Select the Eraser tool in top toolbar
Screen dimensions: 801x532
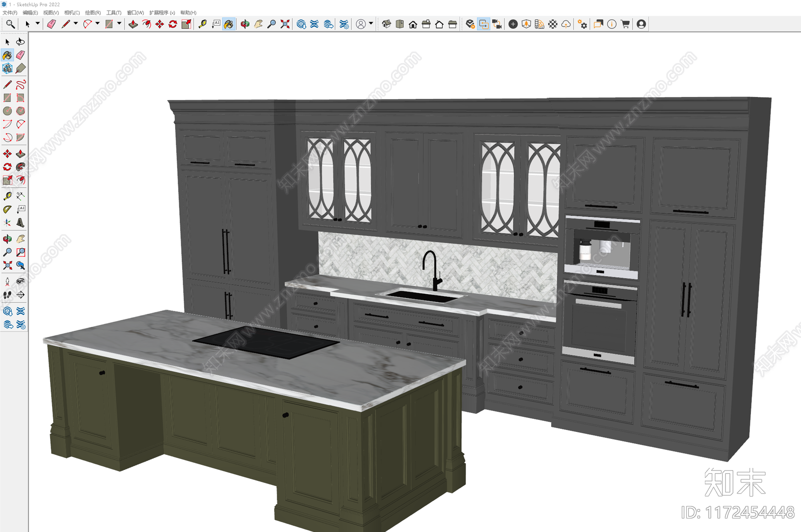51,24
